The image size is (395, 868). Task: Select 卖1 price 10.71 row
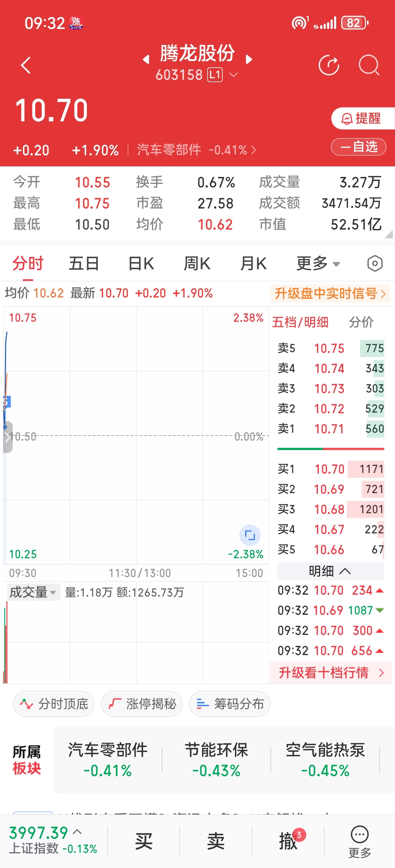(x=331, y=429)
